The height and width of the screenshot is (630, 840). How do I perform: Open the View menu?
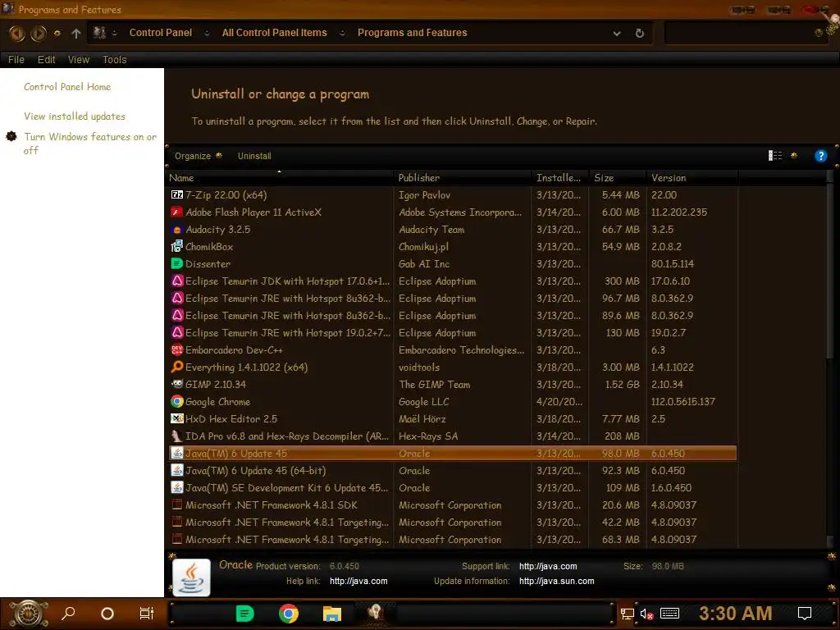point(79,59)
